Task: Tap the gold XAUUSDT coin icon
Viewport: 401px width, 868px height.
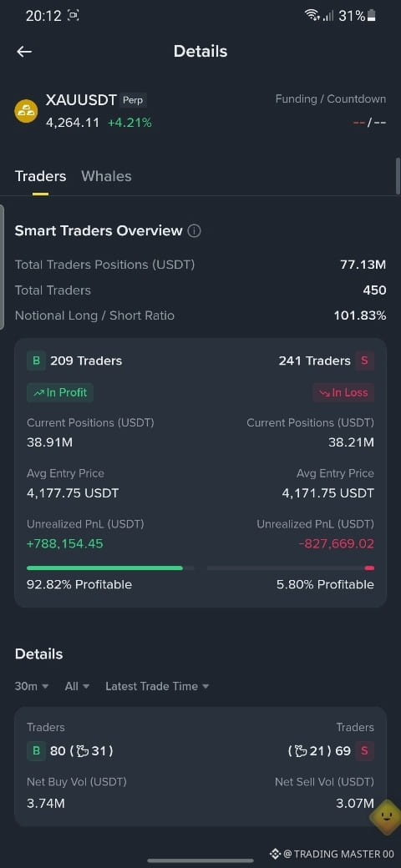Action: coord(26,111)
